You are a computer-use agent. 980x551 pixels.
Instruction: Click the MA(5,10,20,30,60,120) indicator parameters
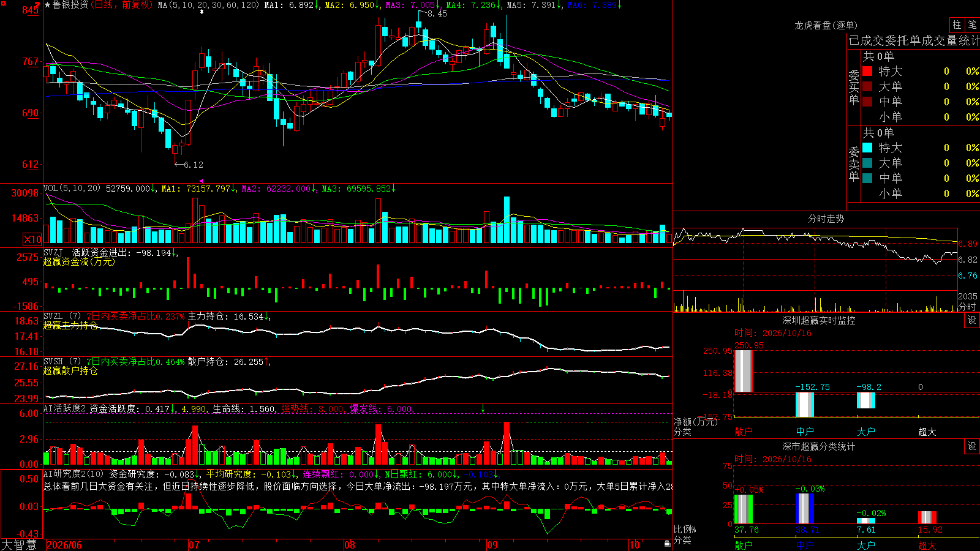[x=208, y=5]
